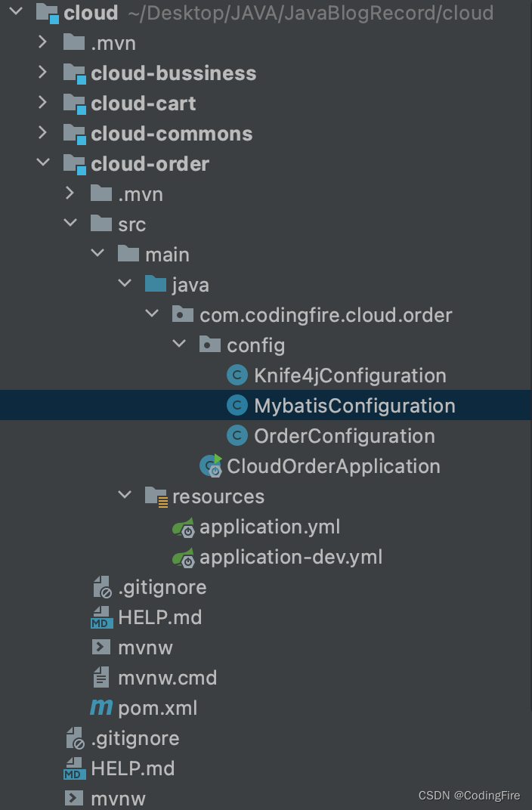Expand the cloud-cart module chevron
This screenshot has width=532, height=810.
tap(43, 102)
